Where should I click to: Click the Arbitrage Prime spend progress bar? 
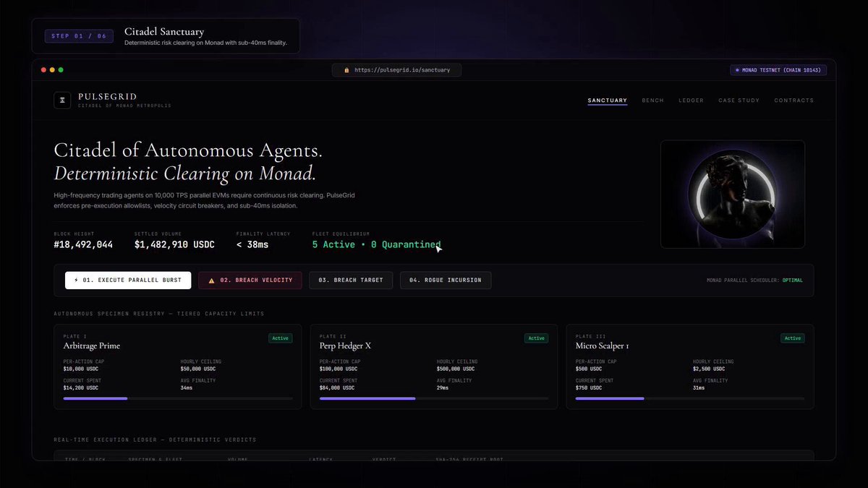coord(178,398)
